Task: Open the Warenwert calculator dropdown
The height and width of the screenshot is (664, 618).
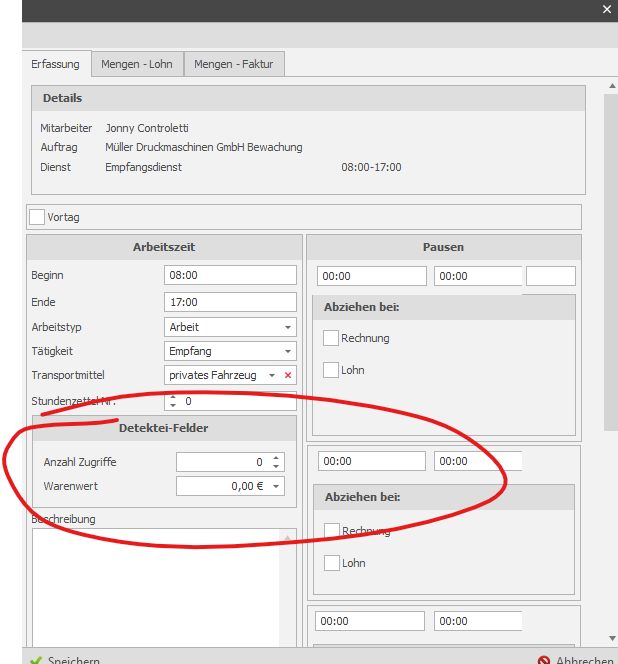Action: pyautogui.click(x=276, y=486)
